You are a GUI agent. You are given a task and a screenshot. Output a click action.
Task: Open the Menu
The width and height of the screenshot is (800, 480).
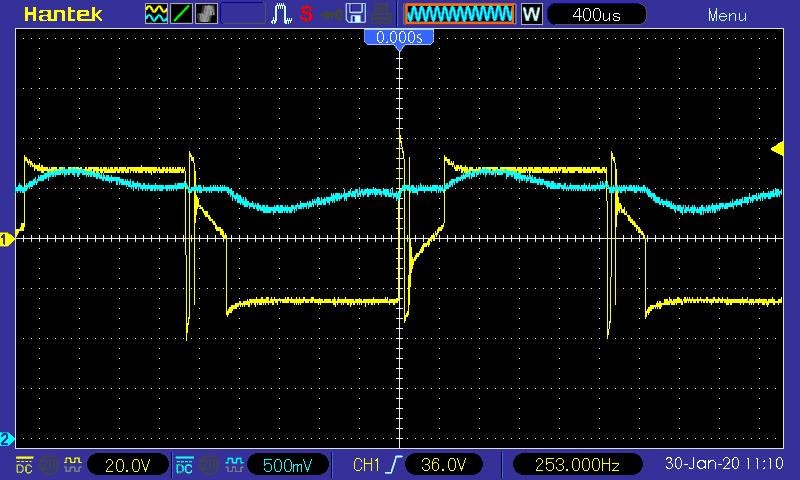[727, 15]
